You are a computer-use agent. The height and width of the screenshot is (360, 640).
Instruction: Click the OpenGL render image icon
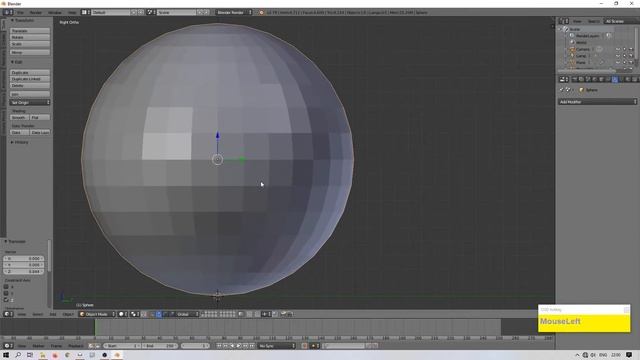283,314
